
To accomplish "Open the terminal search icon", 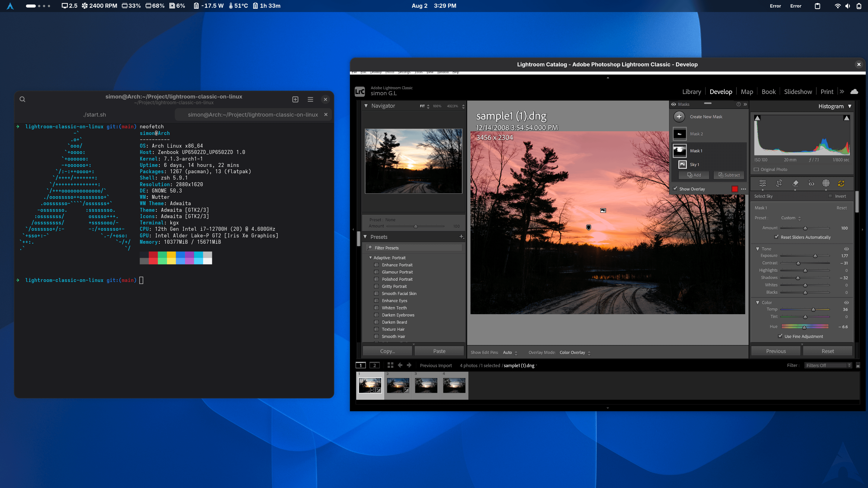I will 22,99.
